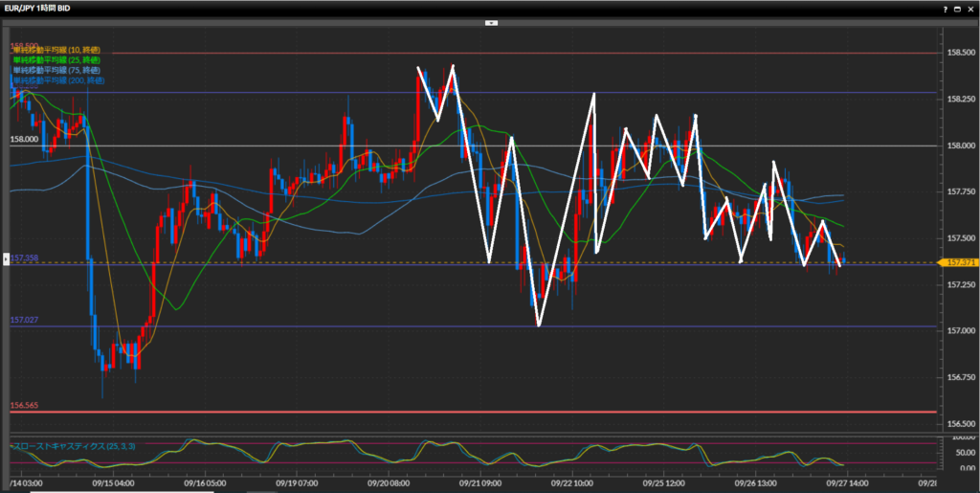The image size is (980, 493).
Task: Expand the collapsed toolbar arrow at top center
Action: point(490,21)
